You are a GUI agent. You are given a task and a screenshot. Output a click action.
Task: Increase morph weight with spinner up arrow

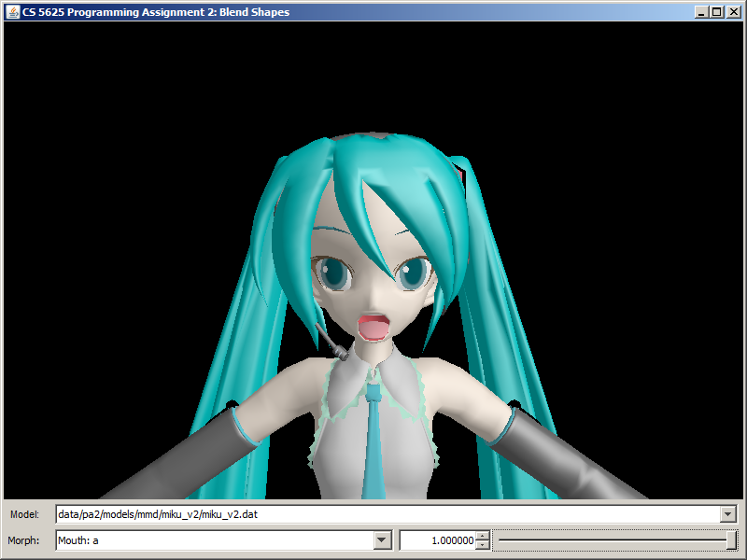482,536
